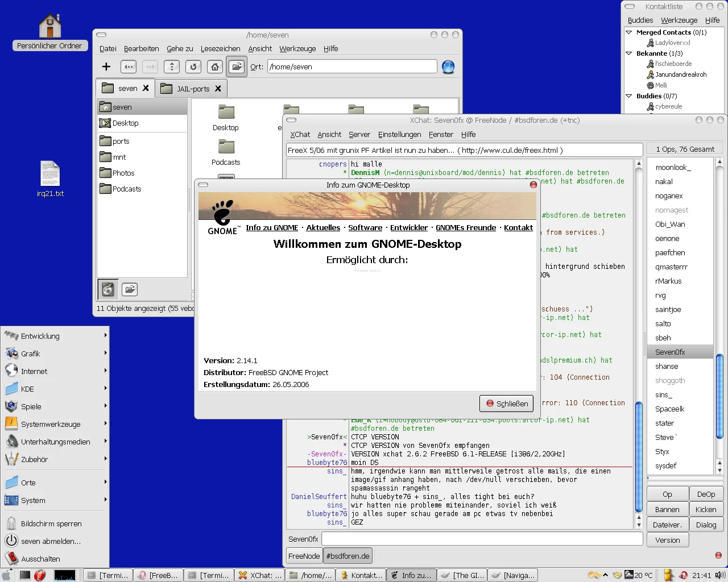The width and height of the screenshot is (728, 582).
Task: Click the Version button in XChat
Action: pyautogui.click(x=667, y=541)
